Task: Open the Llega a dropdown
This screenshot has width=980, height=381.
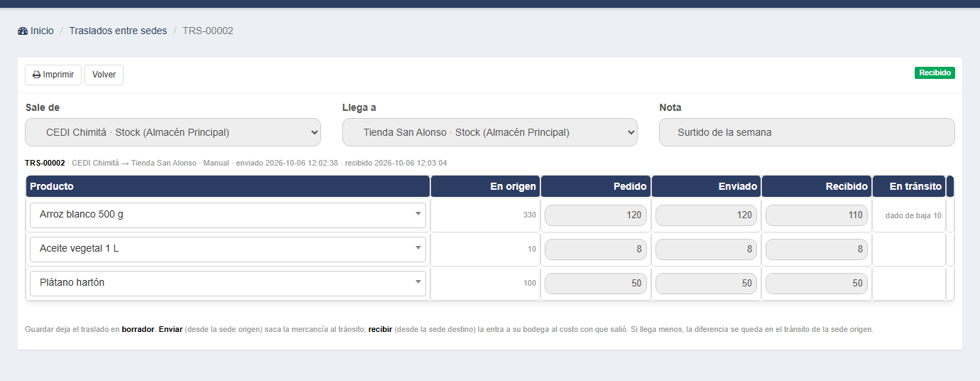Action: pos(490,132)
